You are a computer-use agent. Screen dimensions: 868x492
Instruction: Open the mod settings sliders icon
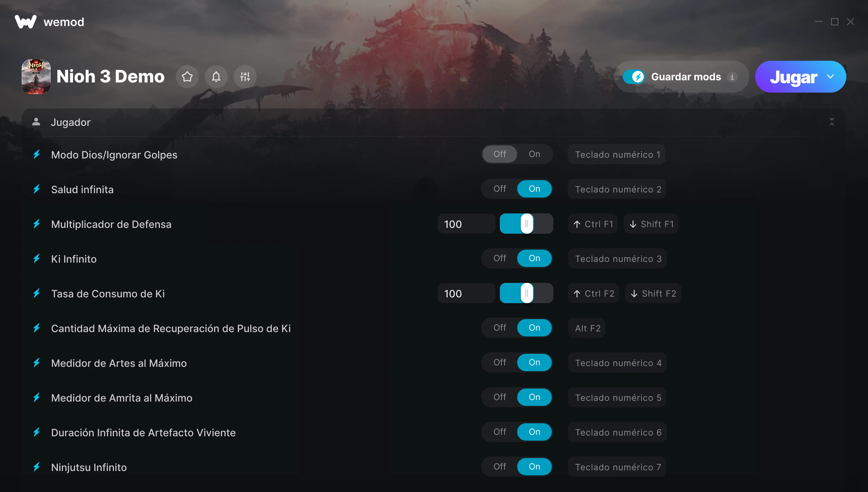245,77
